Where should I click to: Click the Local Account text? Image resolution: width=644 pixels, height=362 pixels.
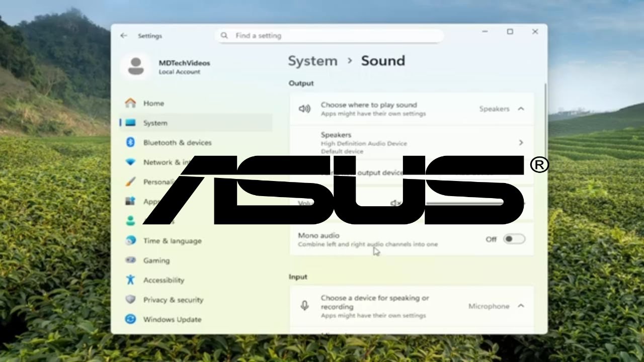point(179,72)
